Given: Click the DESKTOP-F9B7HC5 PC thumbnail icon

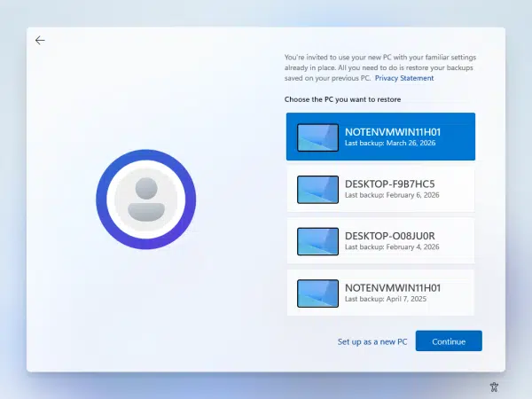Looking at the screenshot, I should click(x=317, y=190).
